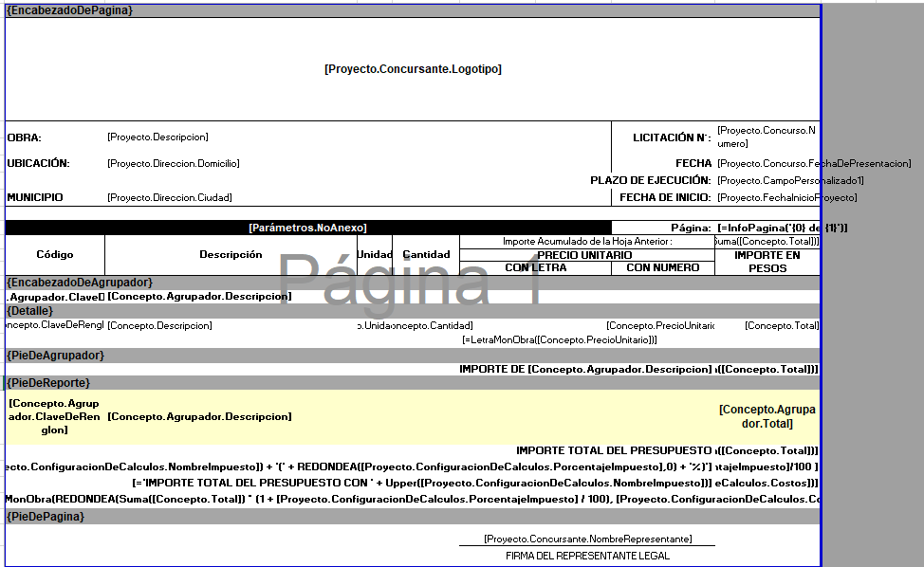Screen dimensions: 924x567
Task: Select the [Proyecto.Descripcion] field next to OBRA
Action: point(158,137)
